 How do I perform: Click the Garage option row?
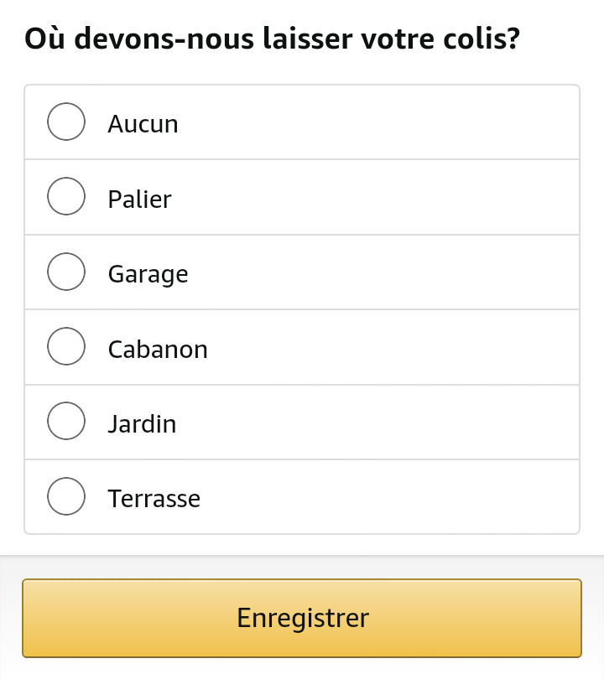coord(302,272)
